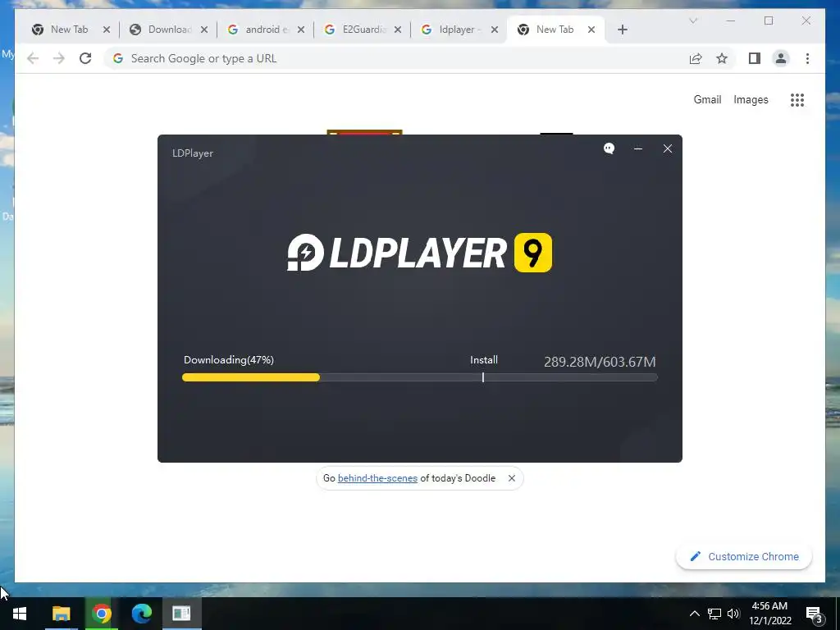This screenshot has width=840, height=630.
Task: Close the Download tab
Action: [204, 30]
